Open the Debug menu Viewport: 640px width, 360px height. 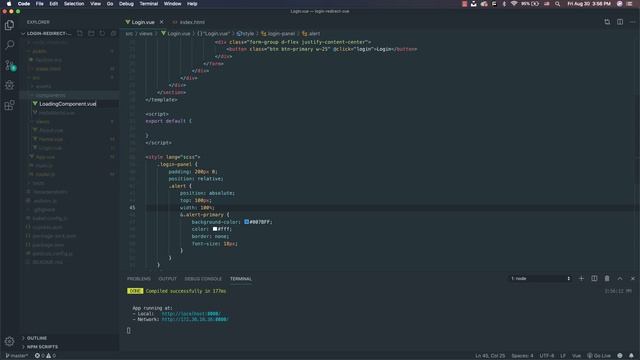(126, 4)
